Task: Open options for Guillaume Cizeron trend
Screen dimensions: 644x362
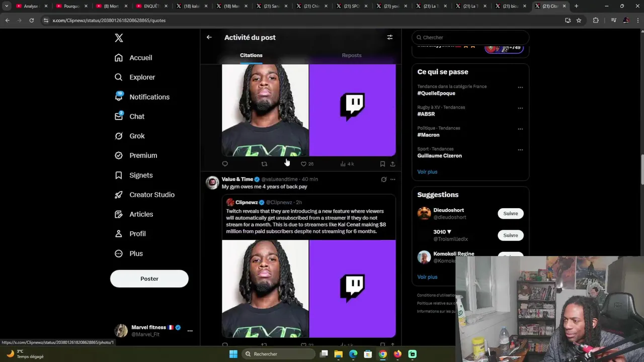Action: [x=520, y=150]
